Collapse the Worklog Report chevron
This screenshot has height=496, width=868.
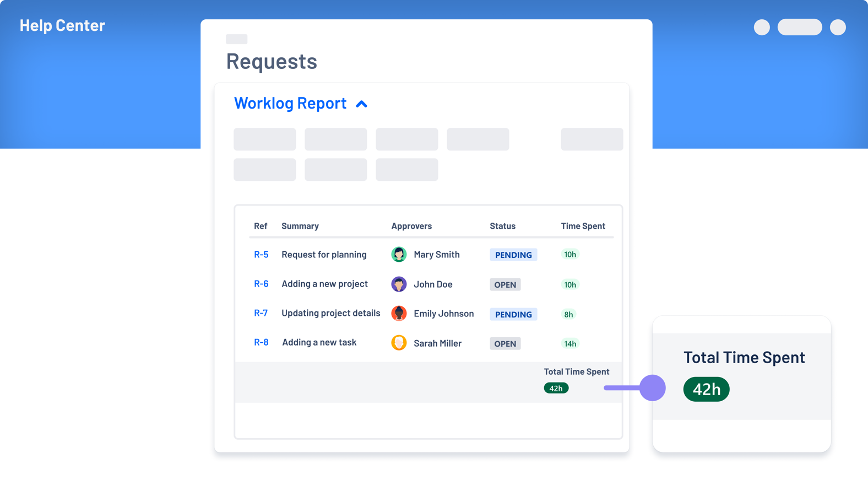[361, 104]
